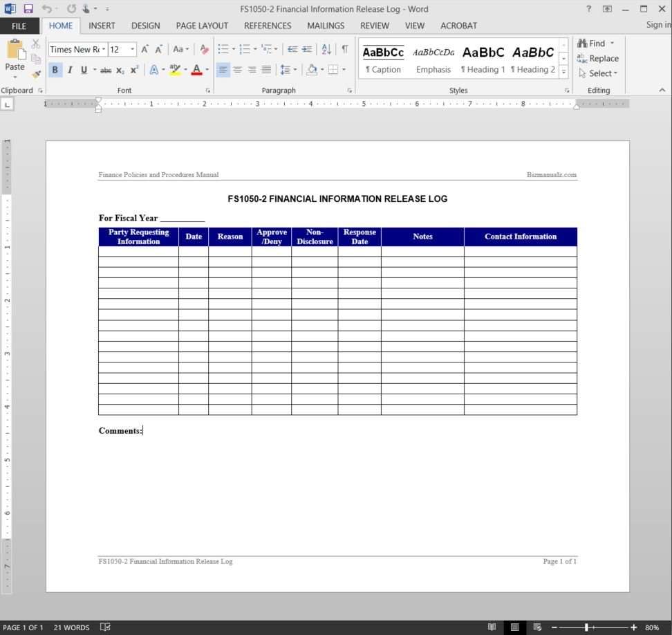Click the Sort A-Z icon
This screenshot has height=635, width=672.
coord(326,49)
